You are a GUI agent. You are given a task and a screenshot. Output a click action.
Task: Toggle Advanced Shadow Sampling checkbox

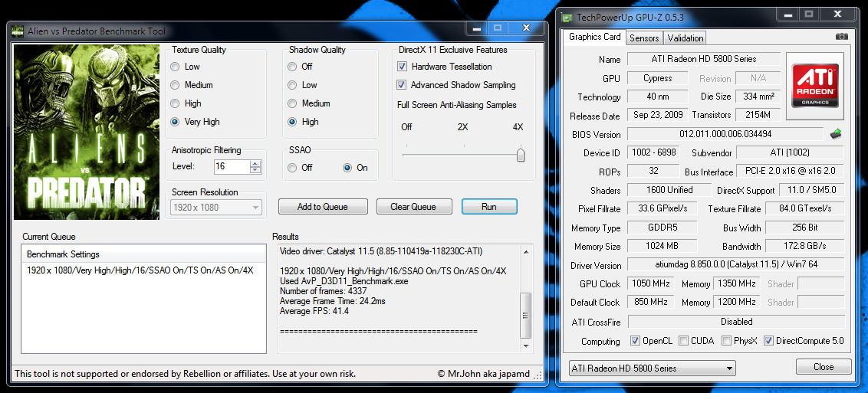pos(402,85)
